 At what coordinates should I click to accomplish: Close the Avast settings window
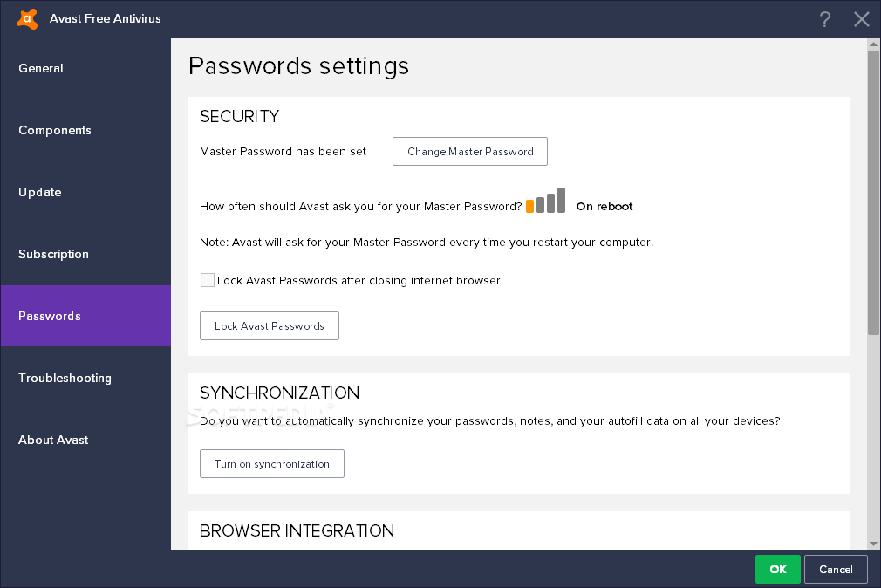[x=861, y=19]
